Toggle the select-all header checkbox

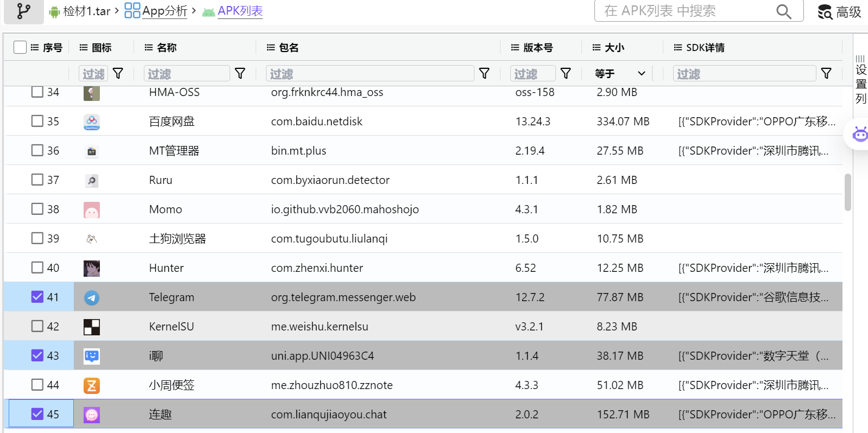[x=20, y=47]
